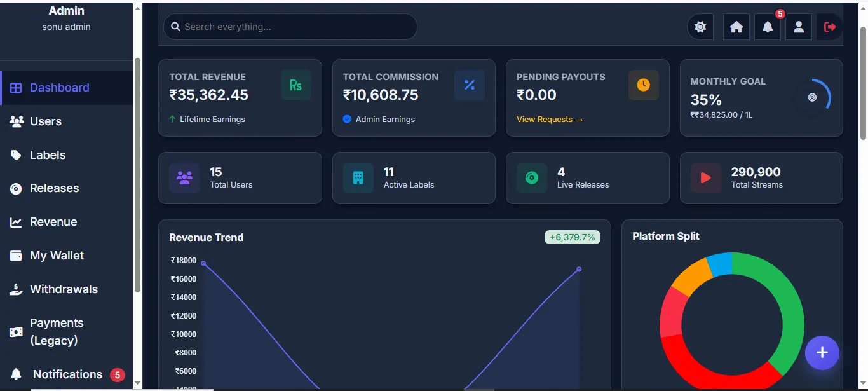Screen dimensions: 868x391
Task: Click the floating plus button
Action: pyautogui.click(x=822, y=353)
